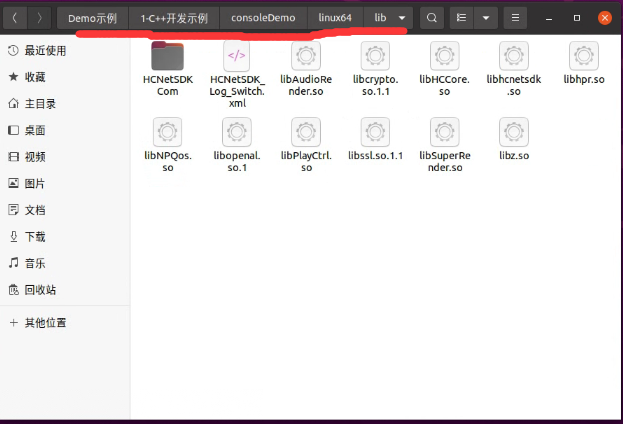Select libNPQos.so file icon

167,132
